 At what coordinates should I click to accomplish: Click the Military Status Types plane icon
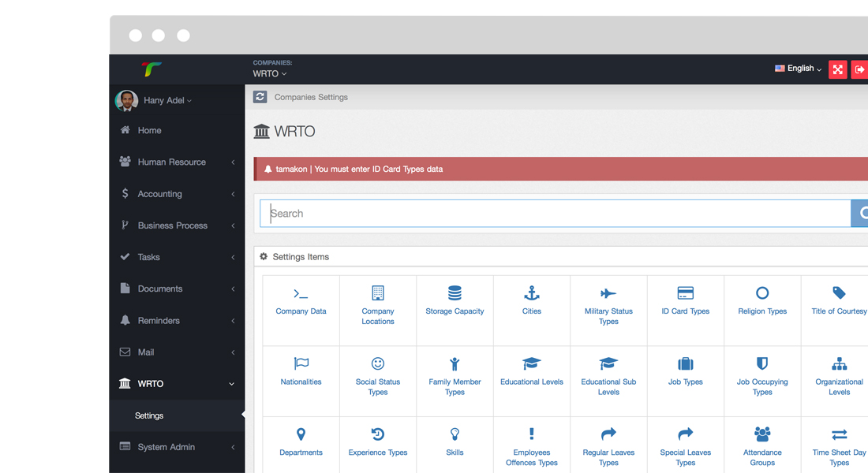[608, 293]
